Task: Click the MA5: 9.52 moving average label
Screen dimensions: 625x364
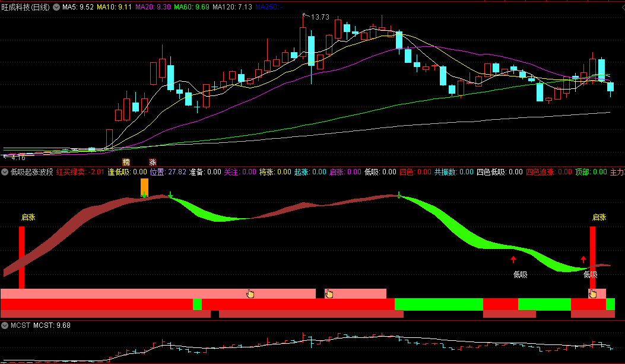Action: coord(78,7)
